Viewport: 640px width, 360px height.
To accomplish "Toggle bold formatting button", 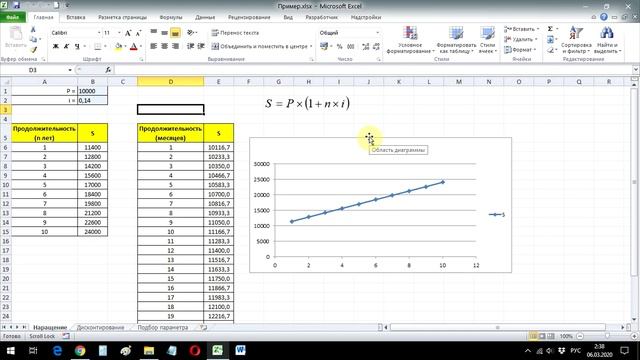I will point(56,47).
